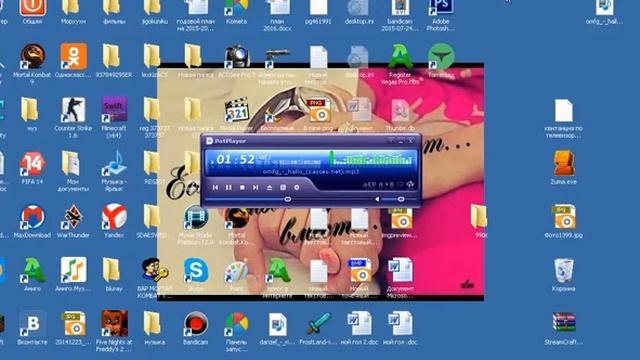Select the музыка folder
Image resolution: width=640 pixels, height=360 pixels.
pos(155,328)
